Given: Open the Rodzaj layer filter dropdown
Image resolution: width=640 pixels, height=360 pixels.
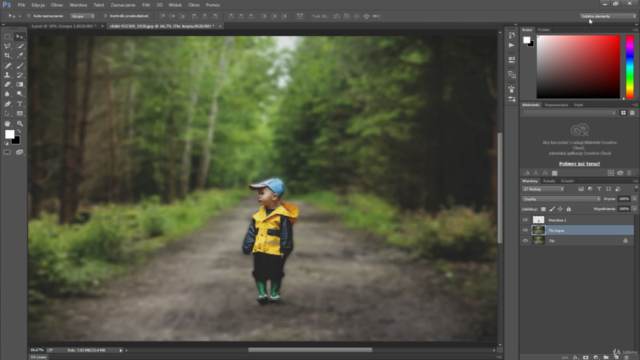Looking at the screenshot, I should click(543, 189).
